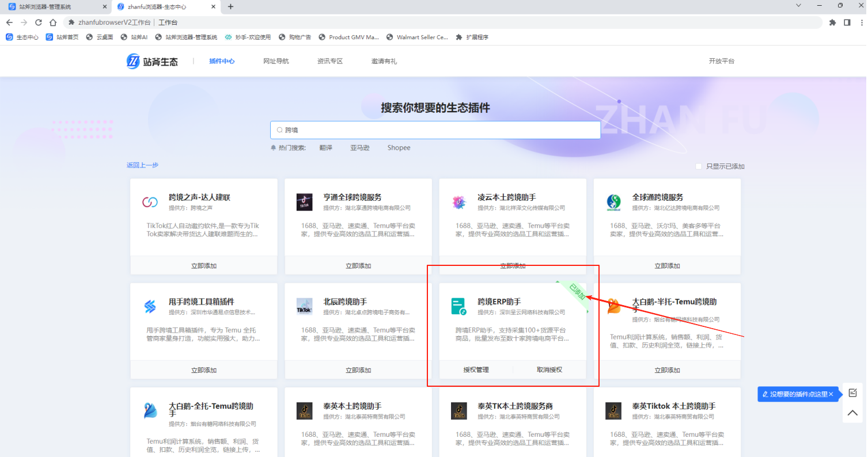This screenshot has width=868, height=457.
Task: Open the 开放平台 link
Action: [722, 61]
